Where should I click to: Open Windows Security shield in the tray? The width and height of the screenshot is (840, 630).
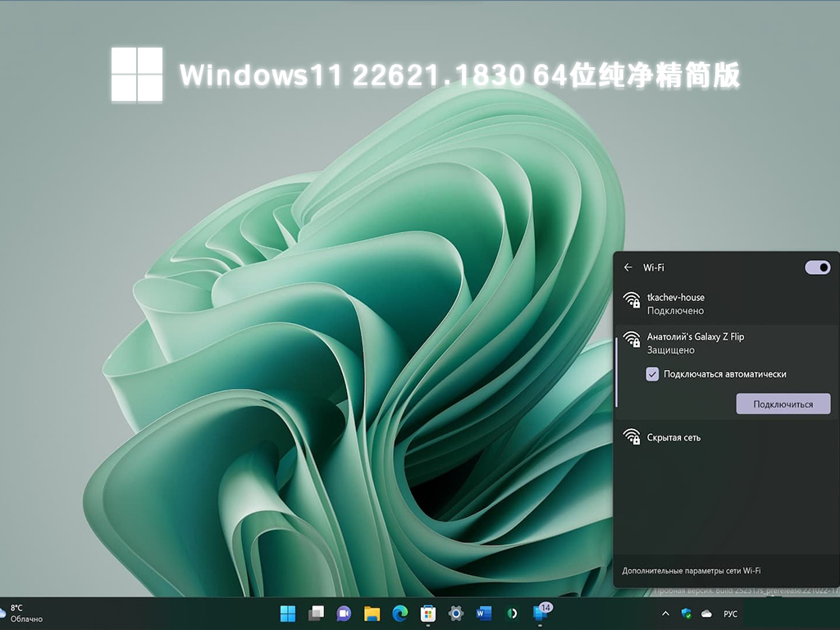(687, 614)
